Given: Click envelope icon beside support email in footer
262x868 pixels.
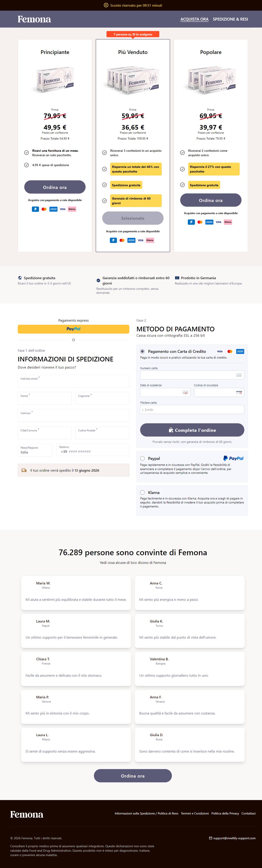Looking at the screenshot, I should [x=211, y=838].
